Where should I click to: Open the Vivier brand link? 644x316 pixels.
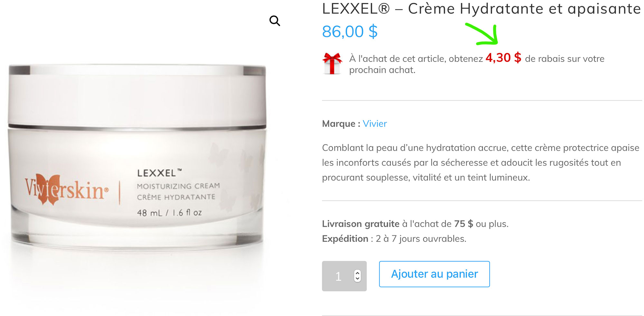tap(375, 123)
